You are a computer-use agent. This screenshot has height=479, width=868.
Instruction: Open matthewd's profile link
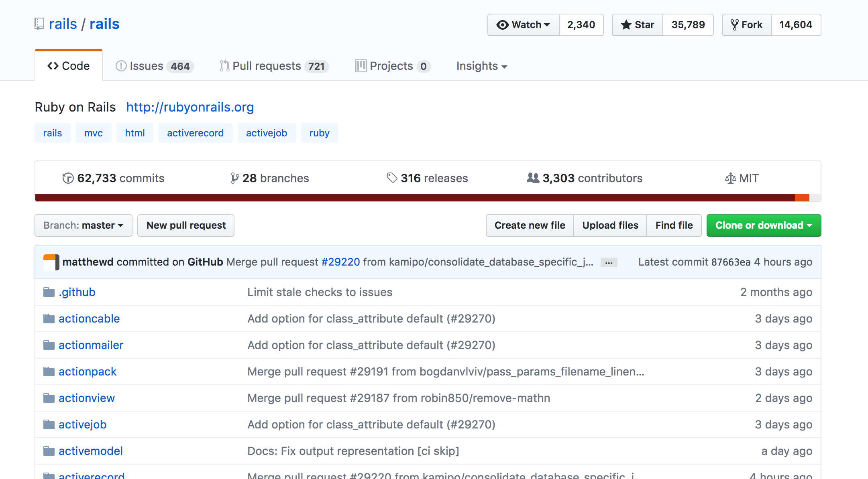pos(88,262)
